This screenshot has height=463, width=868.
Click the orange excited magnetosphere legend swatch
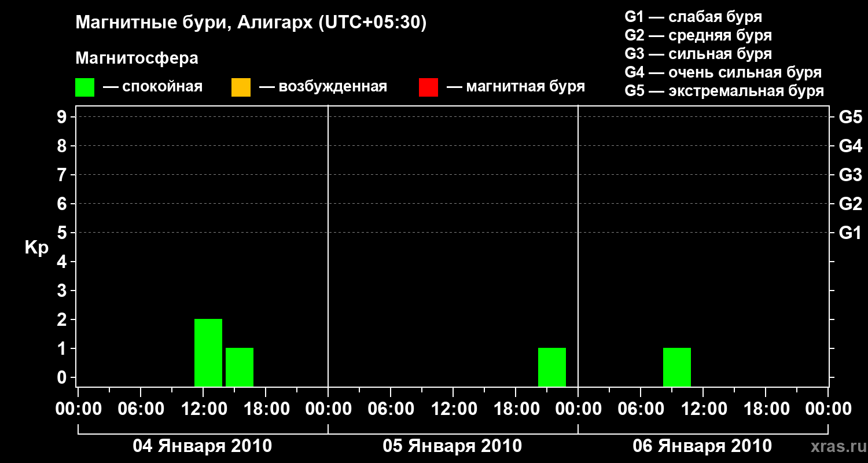tap(241, 87)
